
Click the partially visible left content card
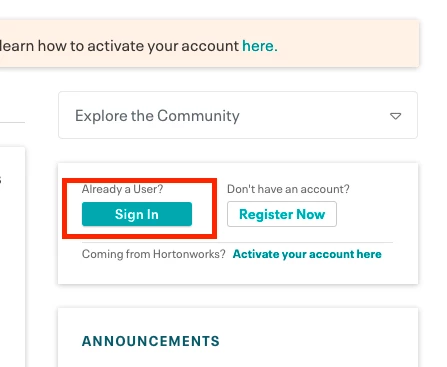12,257
